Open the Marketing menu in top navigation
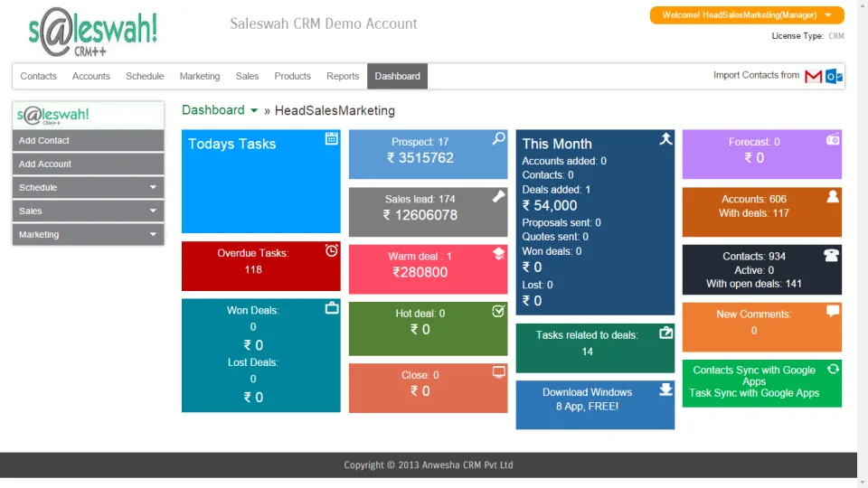The width and height of the screenshot is (868, 488). point(199,76)
